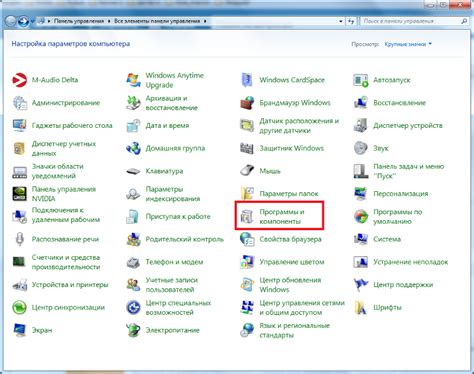Open the Крупные значки view dropdown
The width and height of the screenshot is (474, 374).
408,44
